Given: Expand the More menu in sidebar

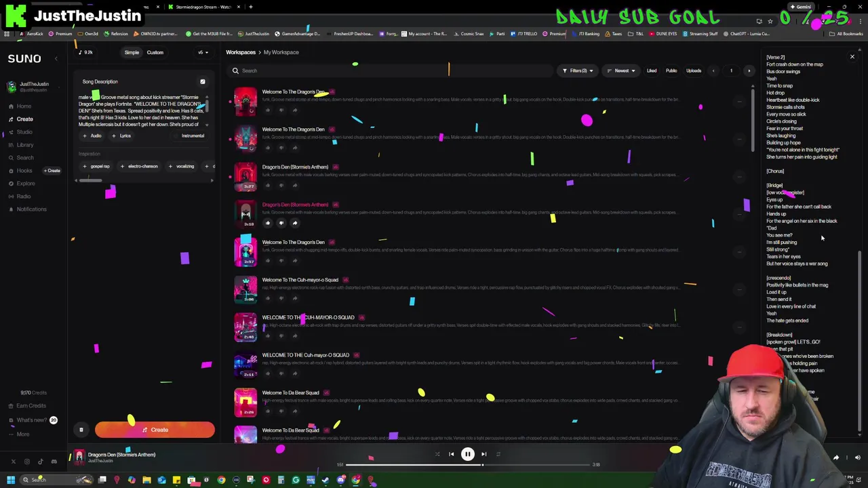Looking at the screenshot, I should (22, 434).
